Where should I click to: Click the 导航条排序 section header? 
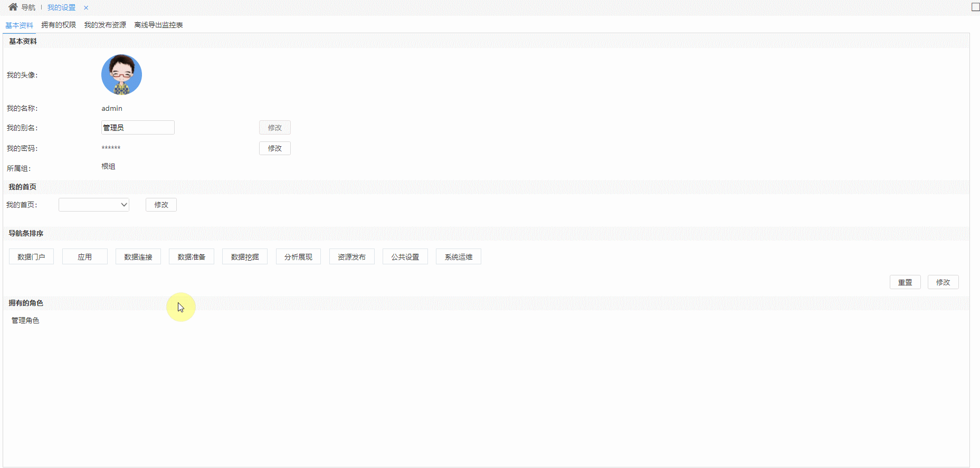pyautogui.click(x=26, y=233)
